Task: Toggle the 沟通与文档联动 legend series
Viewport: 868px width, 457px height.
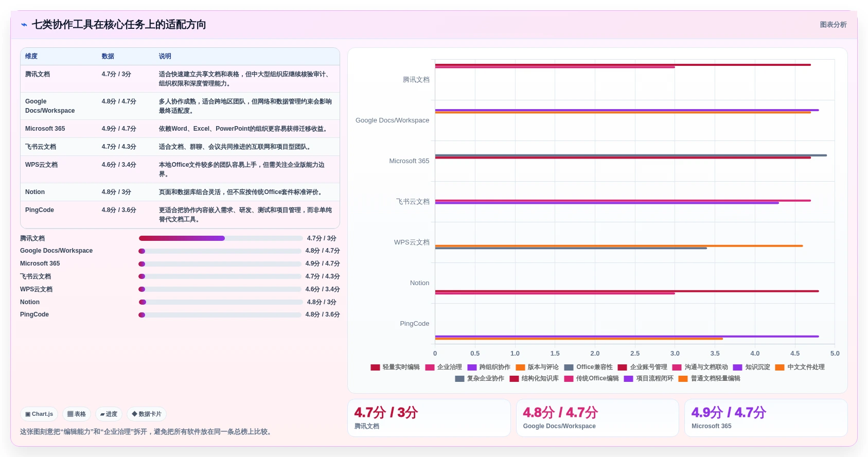Action: tap(700, 367)
